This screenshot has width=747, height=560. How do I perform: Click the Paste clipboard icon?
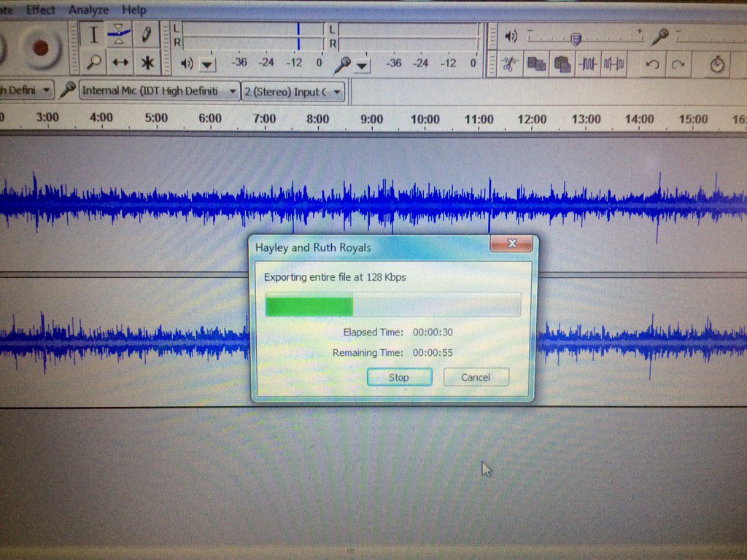562,64
